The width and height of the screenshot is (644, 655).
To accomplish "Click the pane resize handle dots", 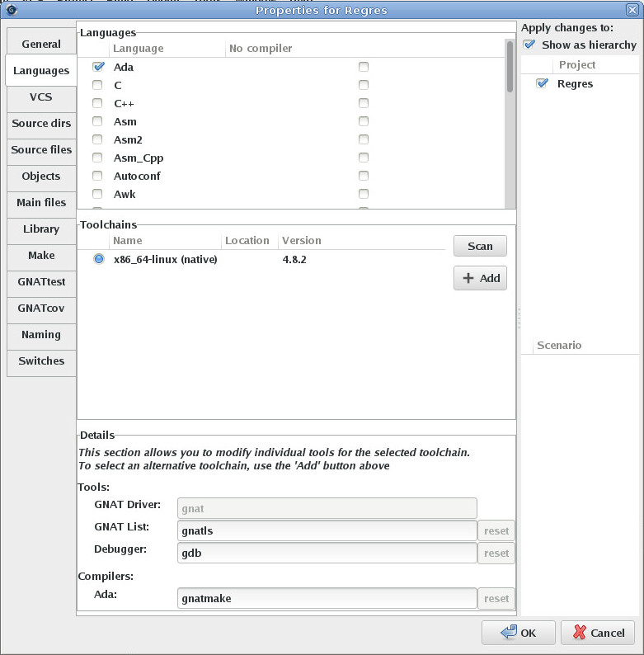I will pos(519,318).
